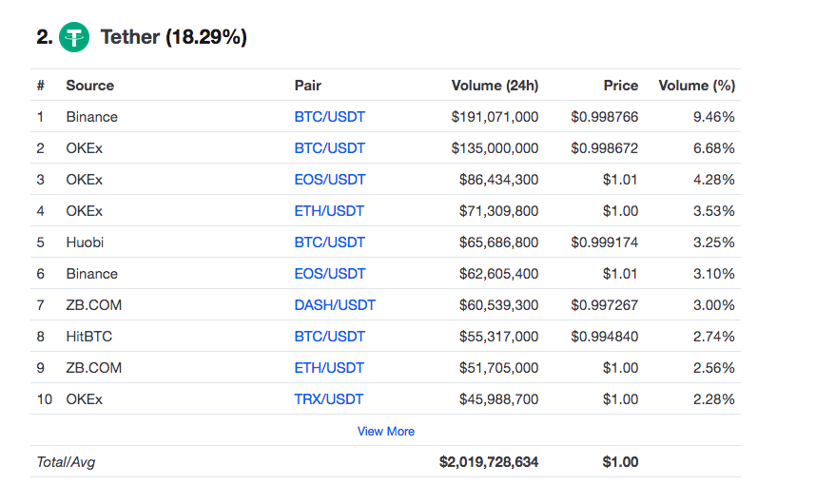Select ZB.COM source in row 7
This screenshot has height=504, width=835.
(x=94, y=305)
